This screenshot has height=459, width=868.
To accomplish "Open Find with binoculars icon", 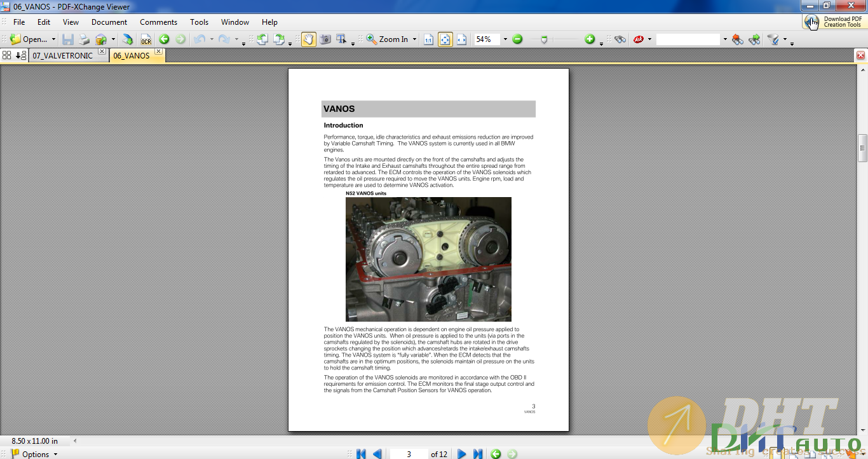I will pyautogui.click(x=620, y=39).
